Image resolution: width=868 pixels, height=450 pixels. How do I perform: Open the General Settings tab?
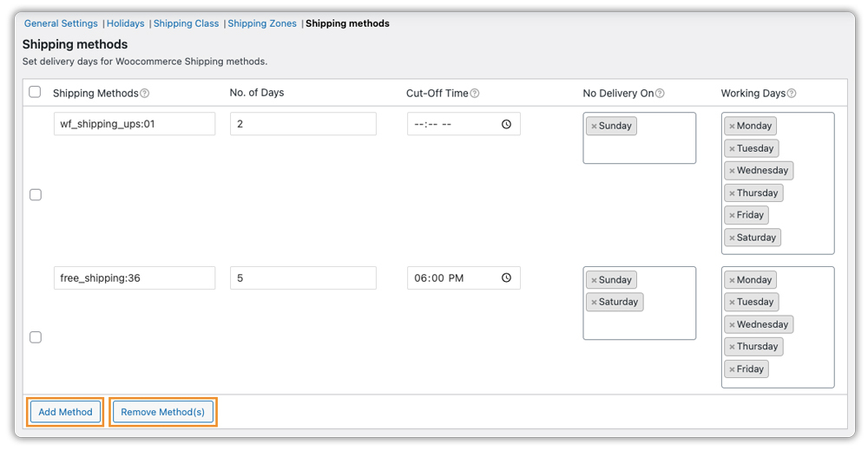click(x=61, y=23)
